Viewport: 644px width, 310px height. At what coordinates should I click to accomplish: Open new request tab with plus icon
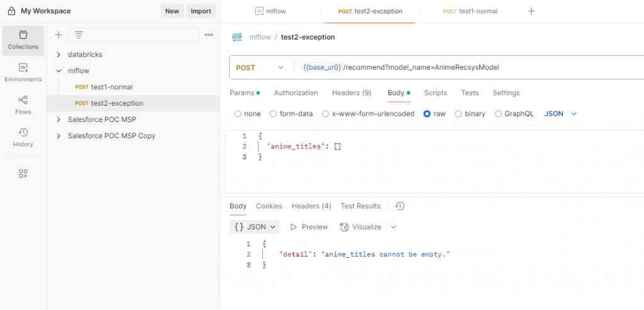point(531,11)
